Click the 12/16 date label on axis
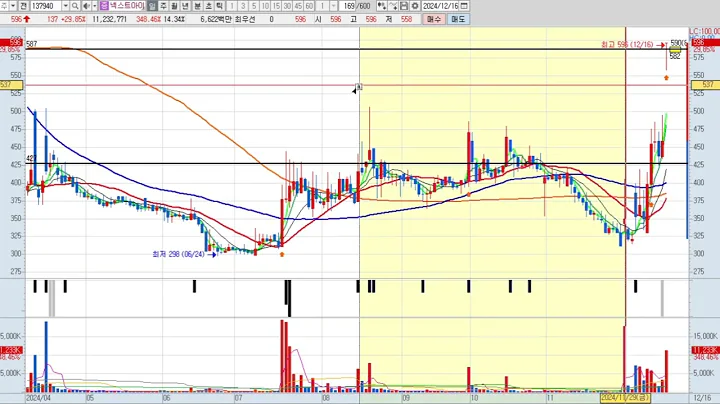The height and width of the screenshot is (404, 720). coord(703,398)
